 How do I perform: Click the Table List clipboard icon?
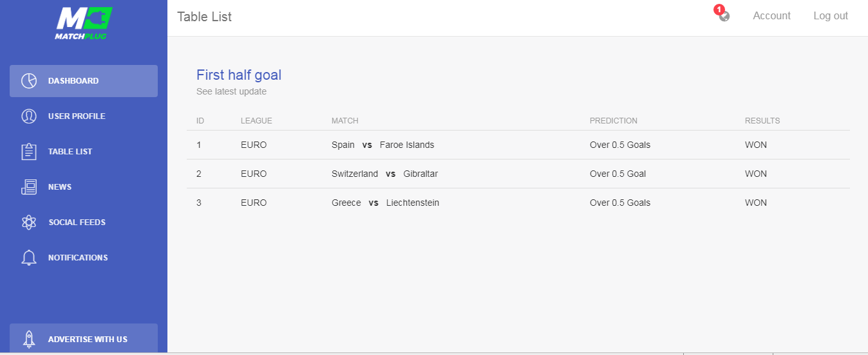(29, 152)
